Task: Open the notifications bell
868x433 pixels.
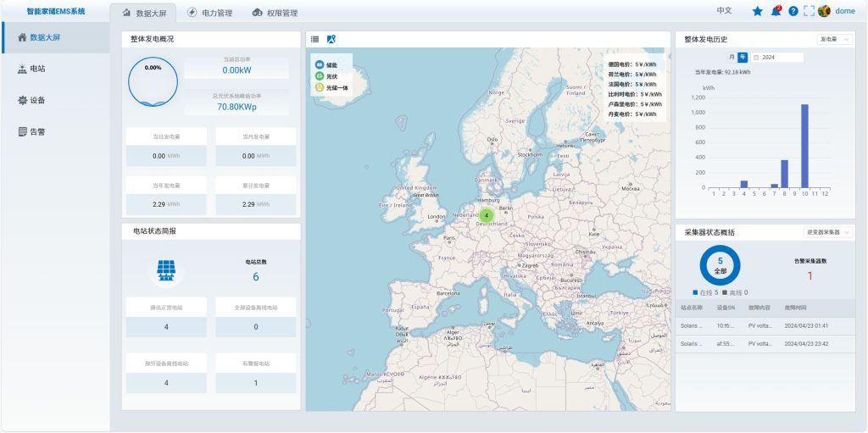Action: [776, 11]
